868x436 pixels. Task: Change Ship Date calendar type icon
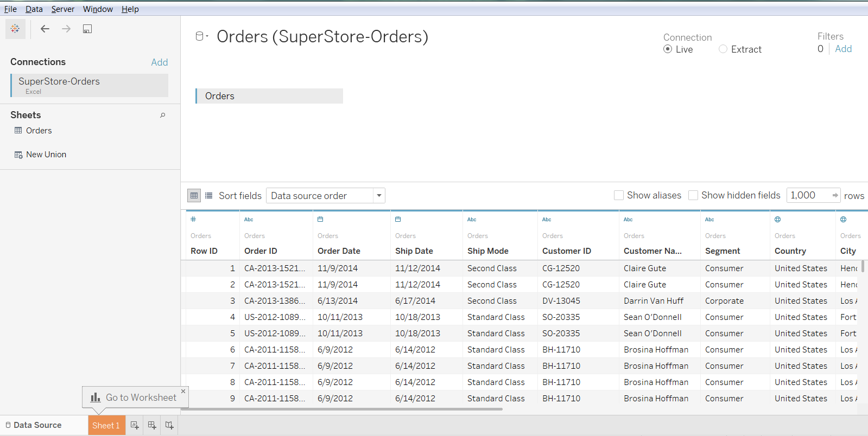coord(398,219)
